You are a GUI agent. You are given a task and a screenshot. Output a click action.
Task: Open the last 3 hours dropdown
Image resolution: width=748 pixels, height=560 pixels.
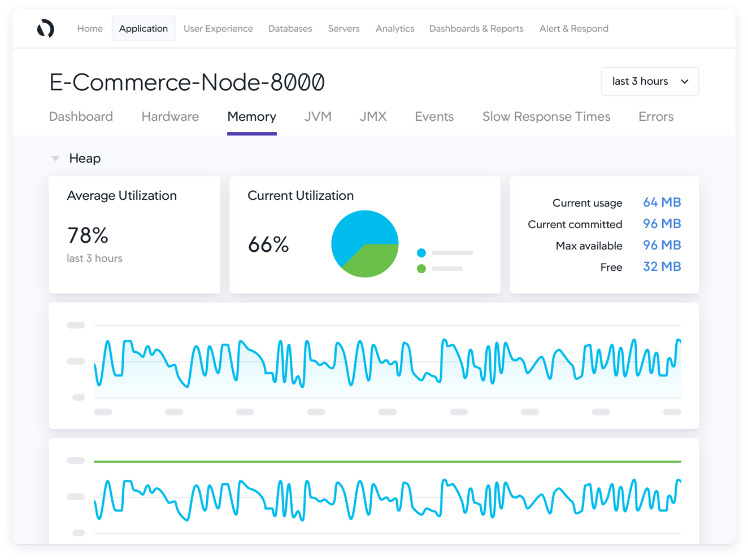650,81
